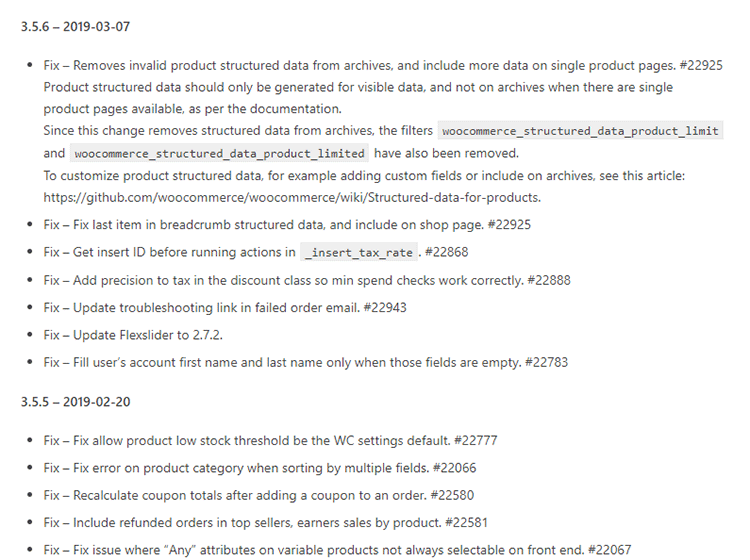This screenshot has height=560, width=750.
Task: Open the Structured-data-for-products GitHub wiki URL
Action: click(292, 198)
